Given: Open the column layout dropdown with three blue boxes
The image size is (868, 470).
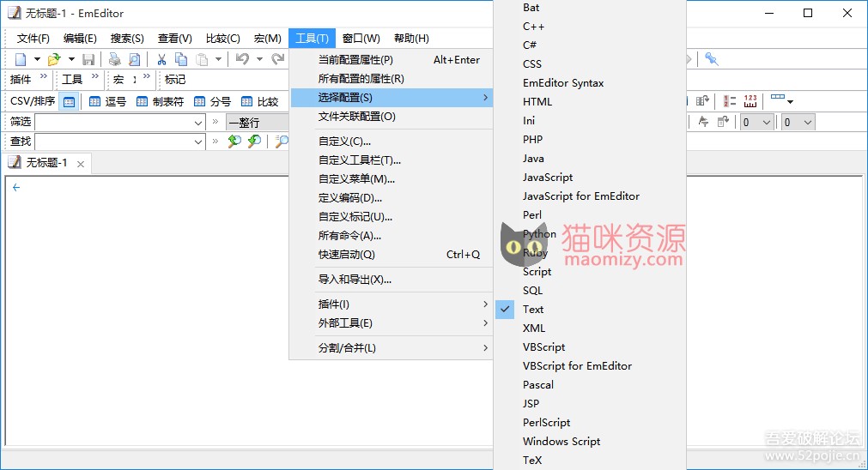Looking at the screenshot, I should point(782,100).
